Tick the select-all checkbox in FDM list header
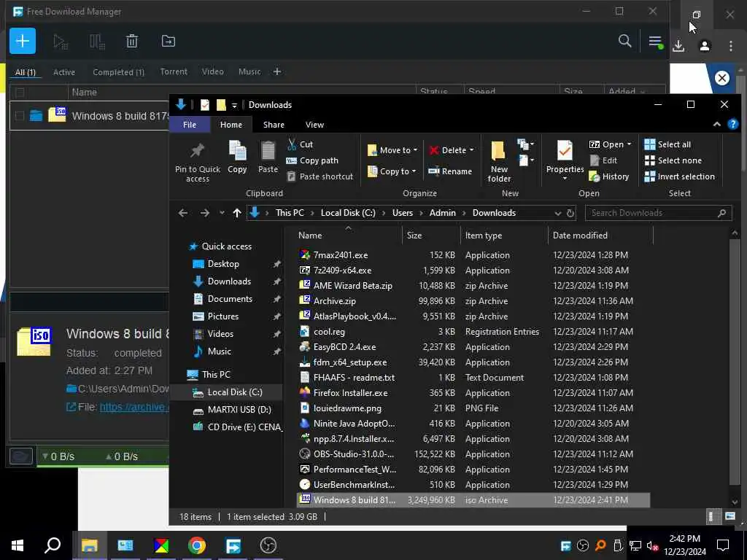The height and width of the screenshot is (560, 747). [20, 93]
